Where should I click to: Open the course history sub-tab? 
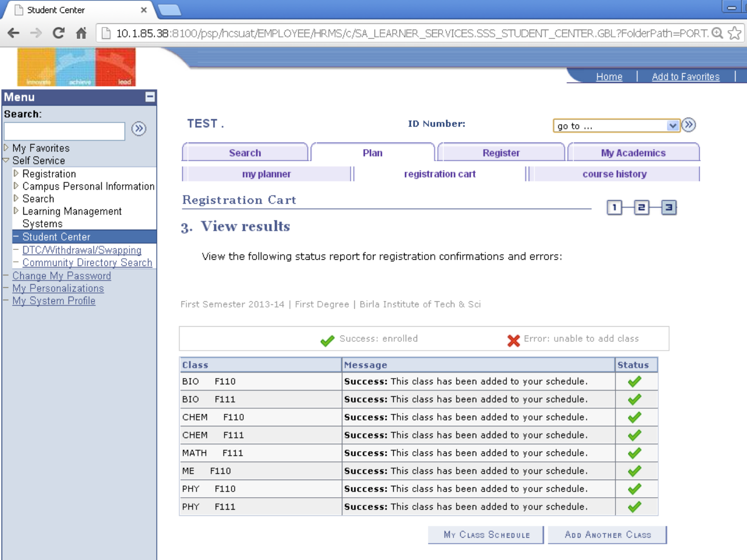(615, 174)
